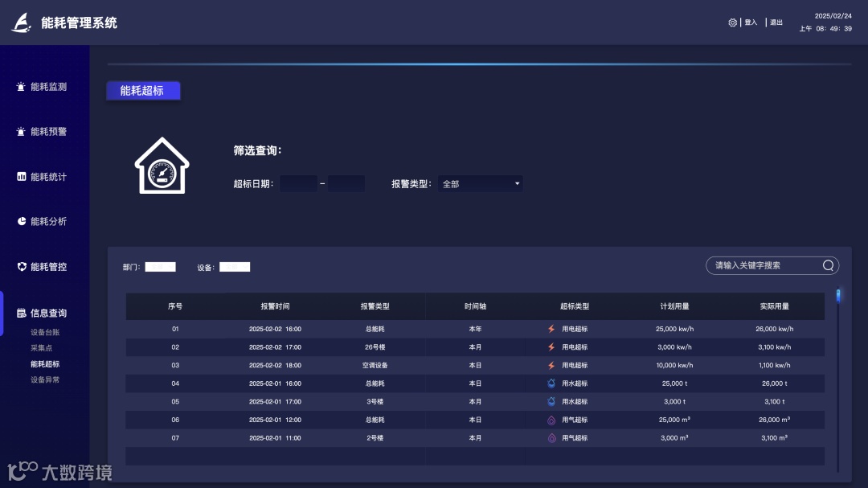Click the table vertical scrollbar thumb

click(x=838, y=296)
